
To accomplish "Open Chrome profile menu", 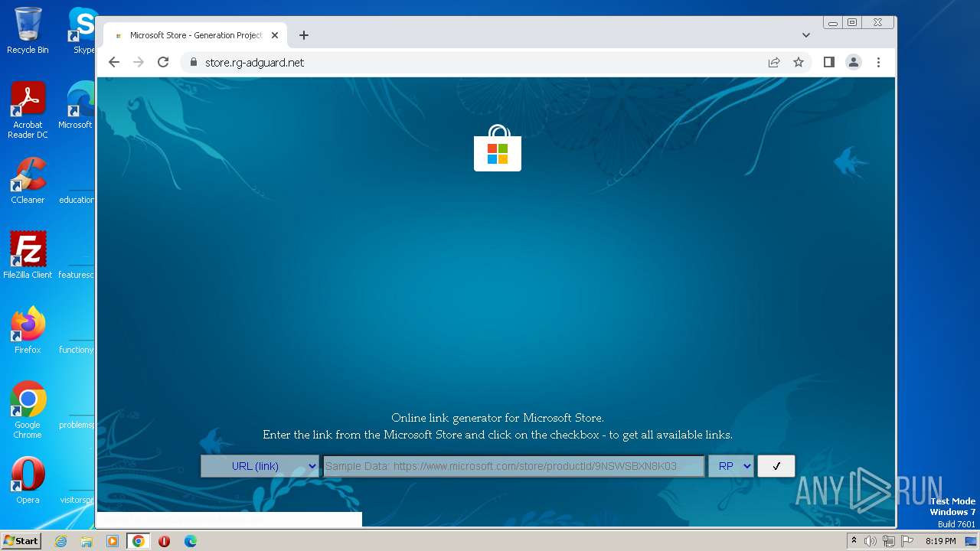I will (x=854, y=62).
